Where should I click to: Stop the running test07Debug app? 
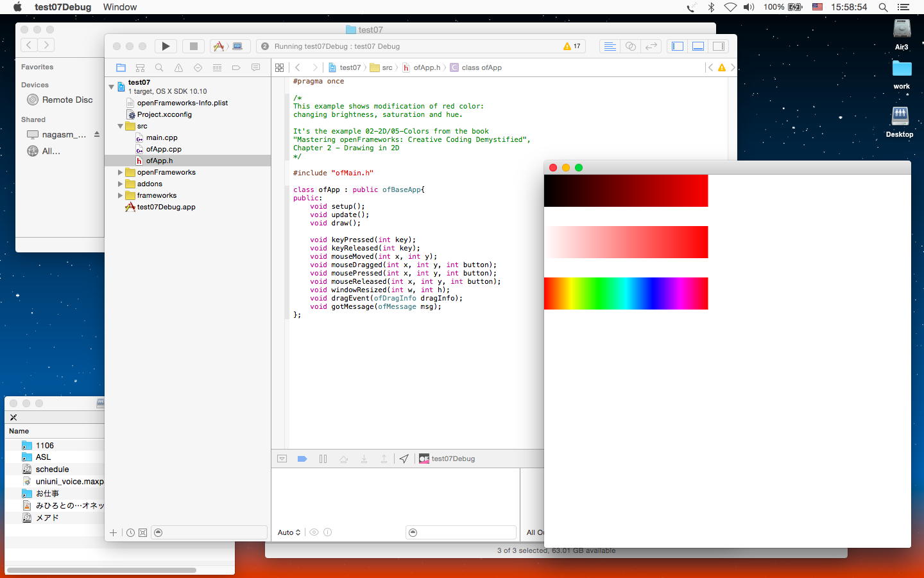[x=193, y=46]
